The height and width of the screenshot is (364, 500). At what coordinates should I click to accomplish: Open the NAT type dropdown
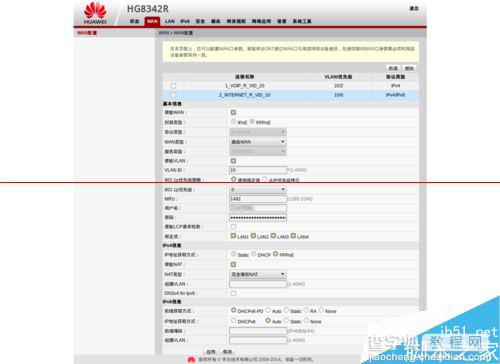pos(258,274)
